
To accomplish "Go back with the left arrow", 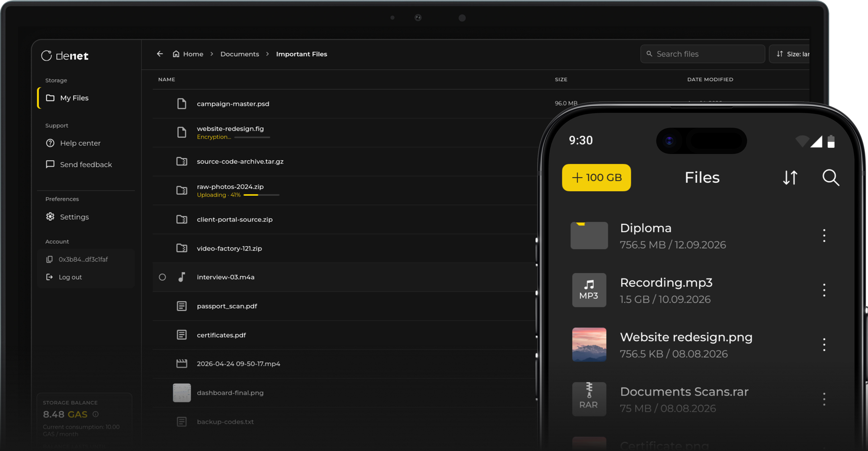I will [x=160, y=54].
